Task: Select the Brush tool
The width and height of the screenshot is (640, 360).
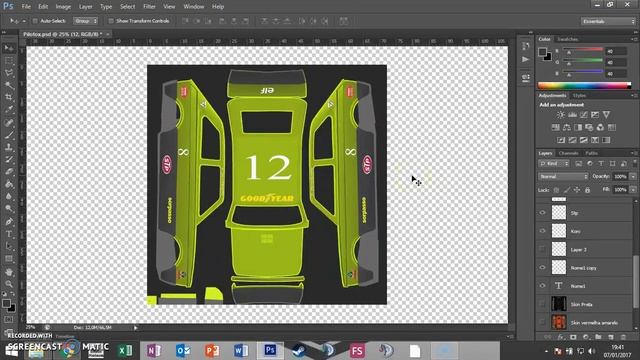Action: point(9,135)
